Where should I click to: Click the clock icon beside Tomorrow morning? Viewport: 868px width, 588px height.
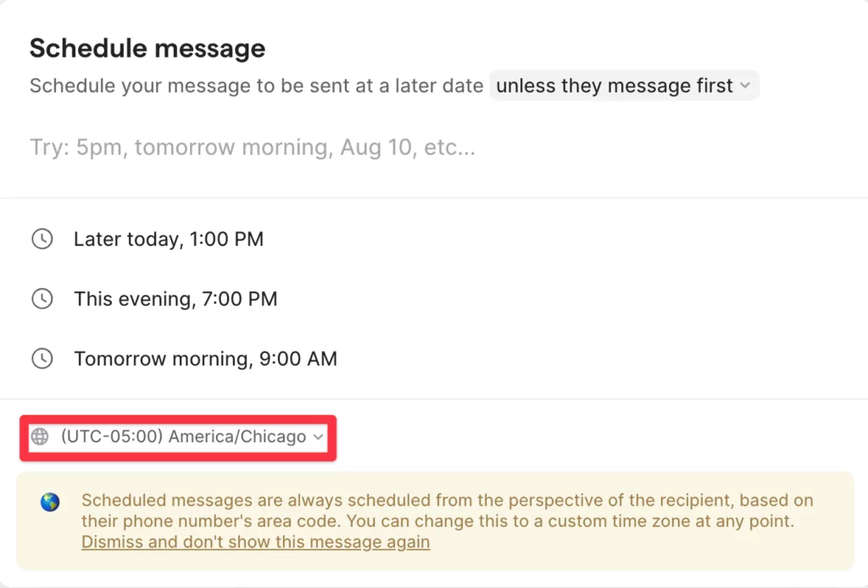point(42,358)
